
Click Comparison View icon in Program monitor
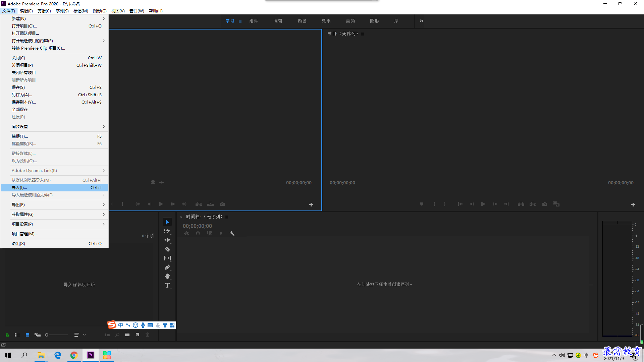(556, 204)
